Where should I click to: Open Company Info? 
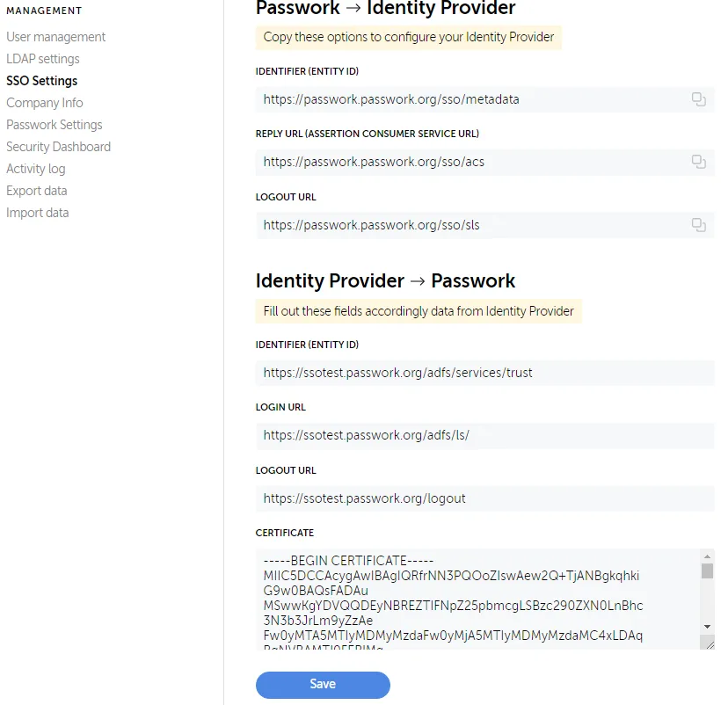(x=44, y=103)
